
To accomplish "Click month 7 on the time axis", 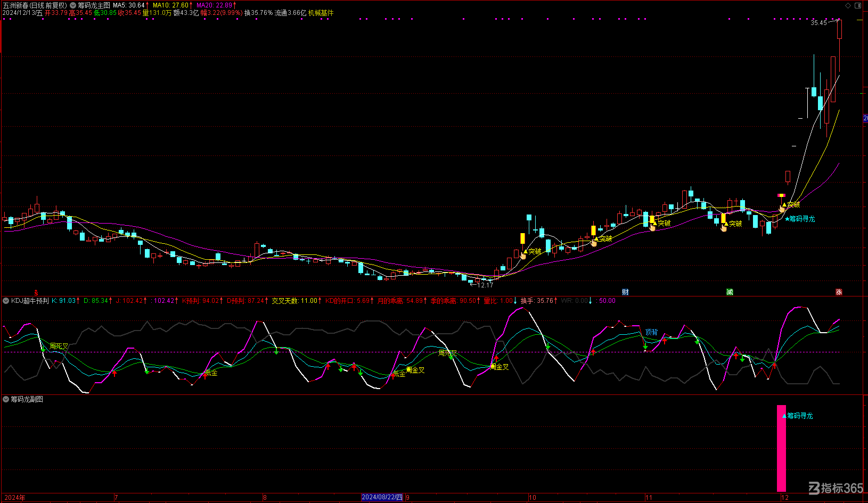I will [116, 498].
